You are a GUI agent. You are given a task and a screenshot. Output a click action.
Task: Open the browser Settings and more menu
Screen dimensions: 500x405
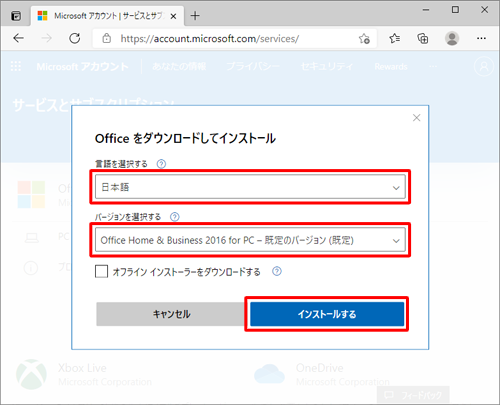point(481,39)
